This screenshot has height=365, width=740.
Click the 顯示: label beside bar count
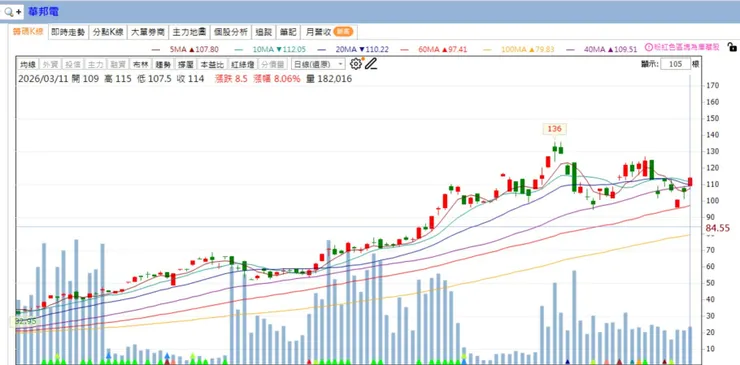point(649,64)
